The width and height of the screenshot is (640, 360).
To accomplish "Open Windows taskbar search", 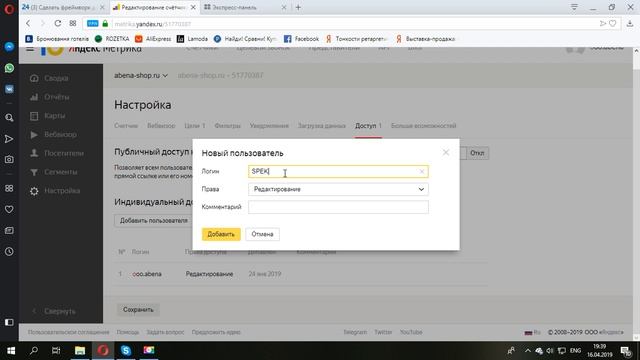I will click(34, 350).
